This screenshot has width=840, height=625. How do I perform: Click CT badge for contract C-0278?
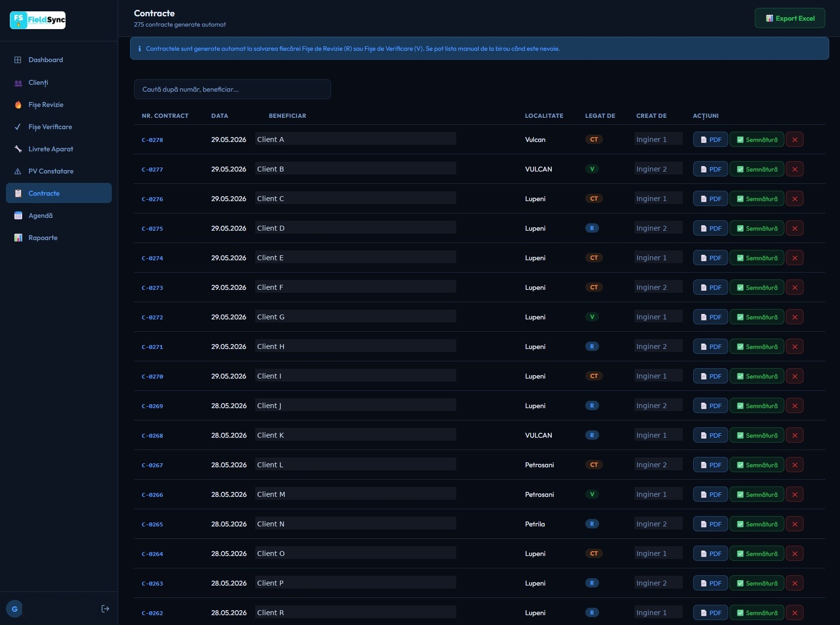click(x=594, y=139)
